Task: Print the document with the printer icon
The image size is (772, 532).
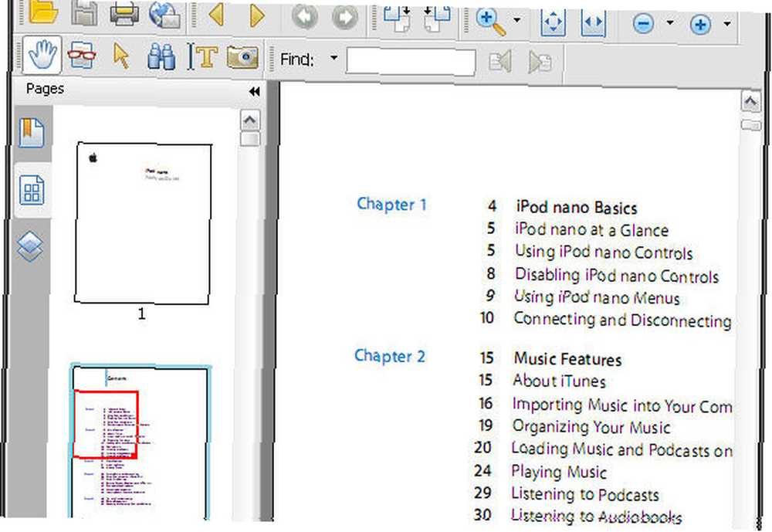Action: tap(124, 13)
